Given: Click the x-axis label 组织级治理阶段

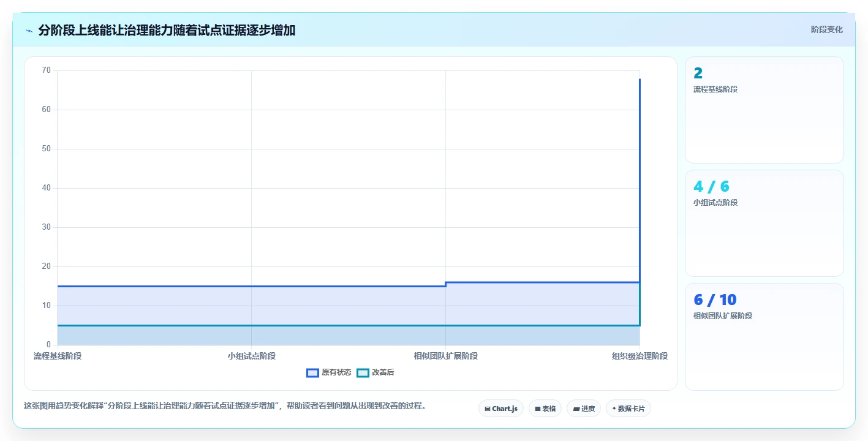Looking at the screenshot, I should click(x=640, y=356).
